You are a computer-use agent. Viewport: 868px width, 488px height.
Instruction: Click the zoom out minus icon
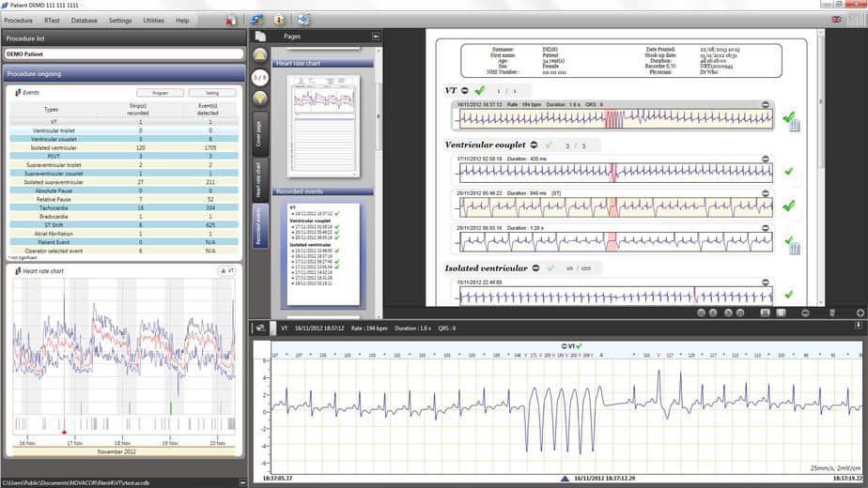point(806,313)
